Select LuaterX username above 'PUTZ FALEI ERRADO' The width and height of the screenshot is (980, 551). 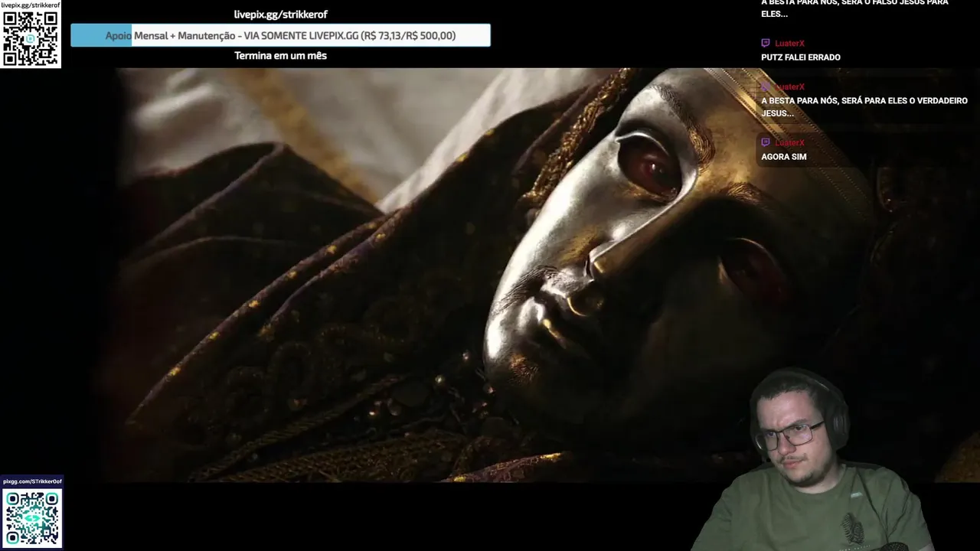pos(789,44)
